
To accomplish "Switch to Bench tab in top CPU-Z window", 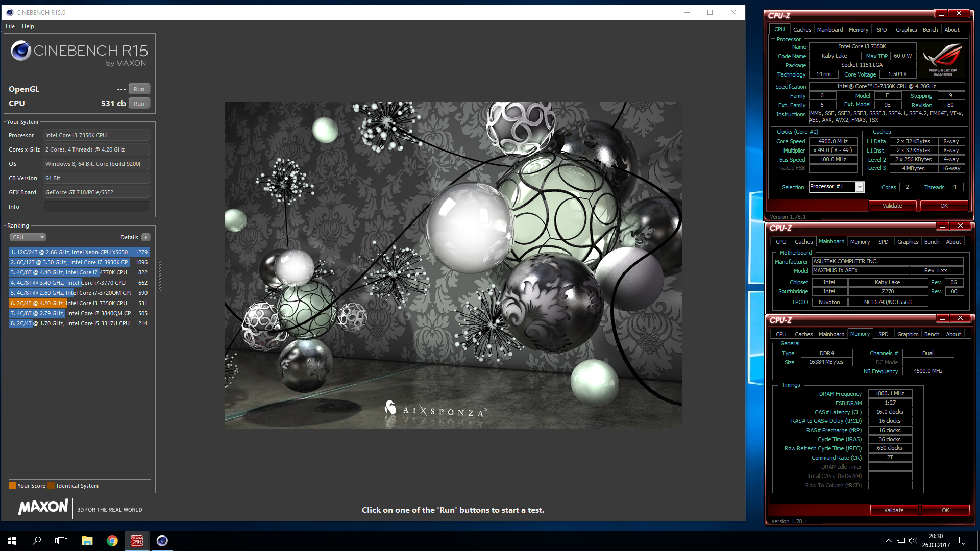I will point(930,30).
